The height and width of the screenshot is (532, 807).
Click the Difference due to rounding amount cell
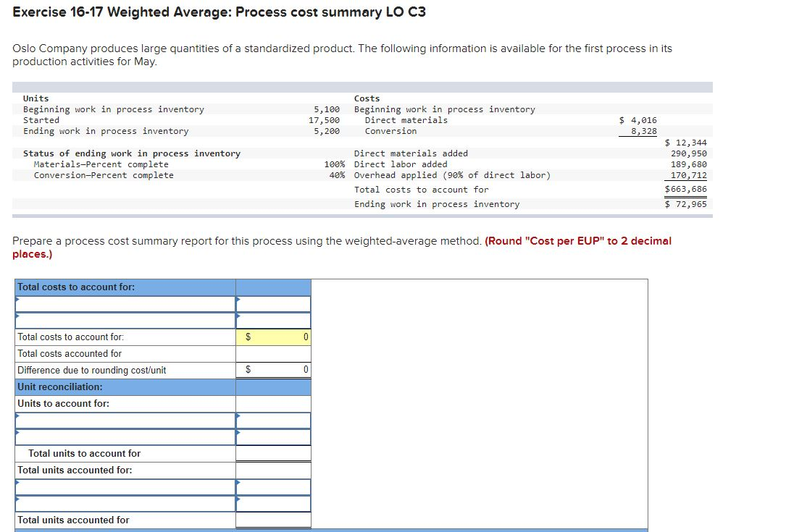click(x=273, y=370)
